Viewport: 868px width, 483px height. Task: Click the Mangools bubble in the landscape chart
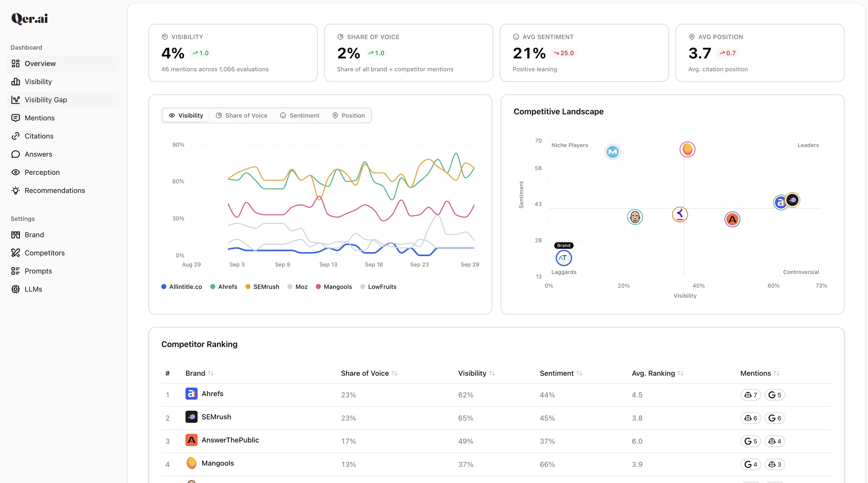pos(687,149)
